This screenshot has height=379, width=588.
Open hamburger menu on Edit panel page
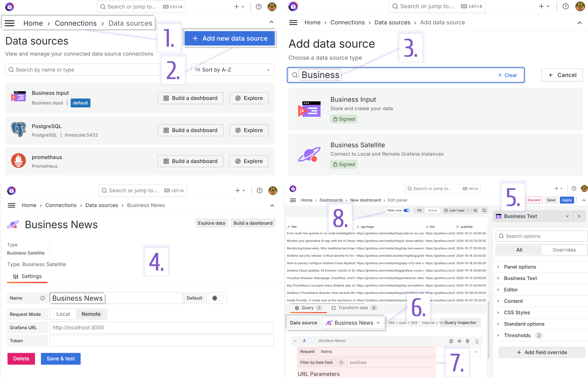point(293,200)
